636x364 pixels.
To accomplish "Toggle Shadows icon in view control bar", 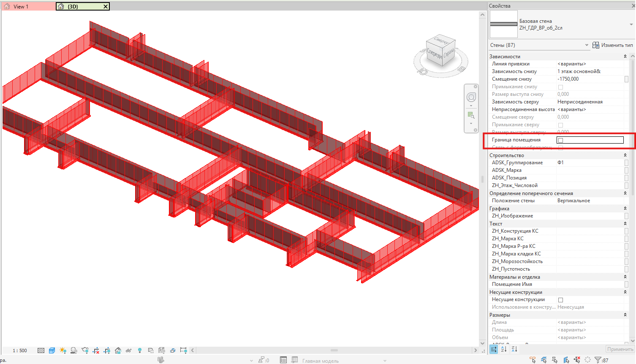I will click(x=74, y=350).
